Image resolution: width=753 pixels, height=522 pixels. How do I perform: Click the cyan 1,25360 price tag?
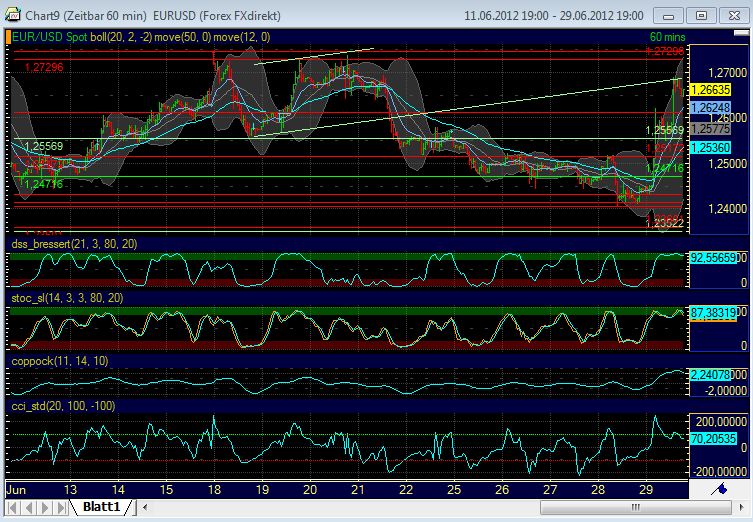tap(710, 148)
